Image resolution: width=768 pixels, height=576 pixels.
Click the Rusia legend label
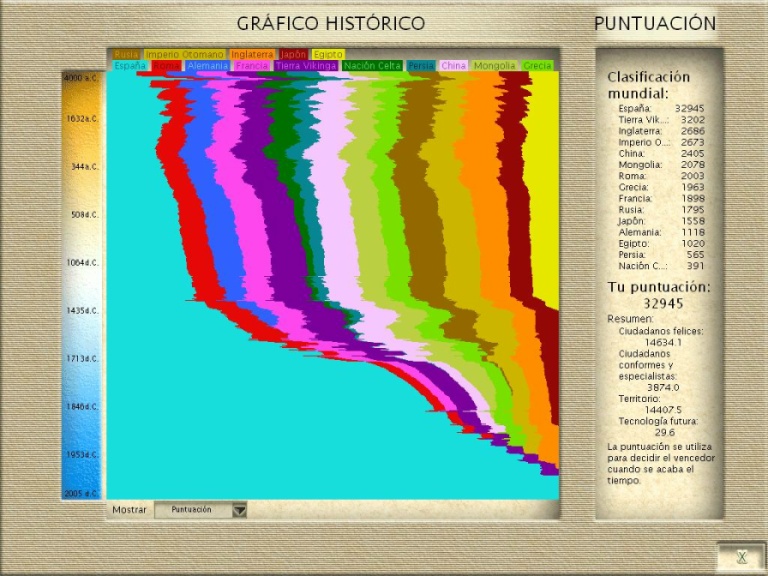(x=126, y=54)
